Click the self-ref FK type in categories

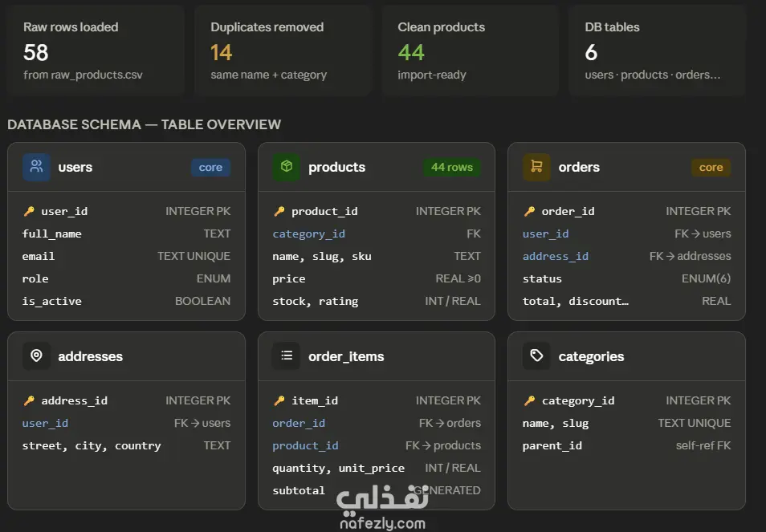703,445
